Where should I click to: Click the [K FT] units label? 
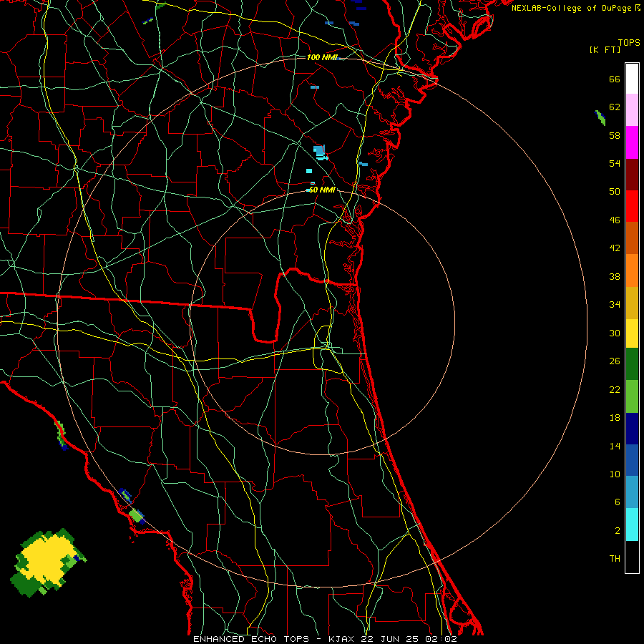pos(605,49)
